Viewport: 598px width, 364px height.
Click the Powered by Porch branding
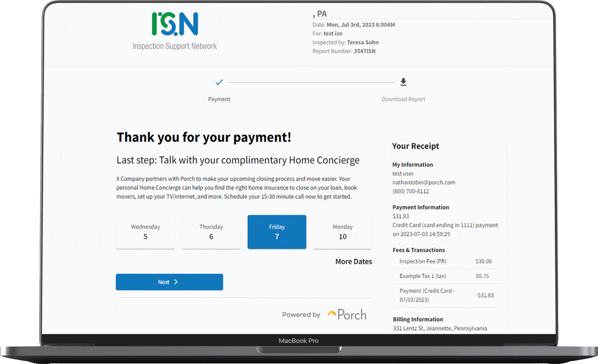pos(324,314)
